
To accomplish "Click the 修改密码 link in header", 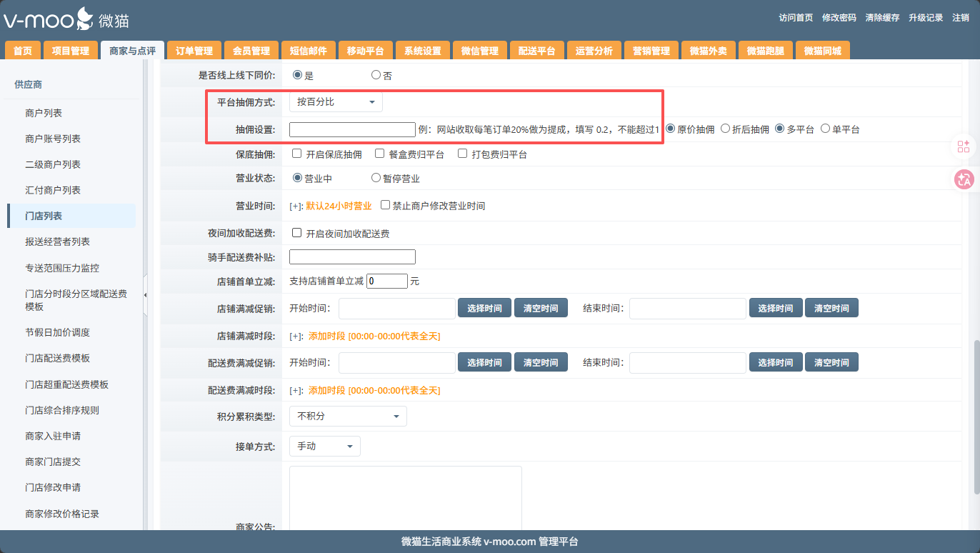I will point(839,18).
